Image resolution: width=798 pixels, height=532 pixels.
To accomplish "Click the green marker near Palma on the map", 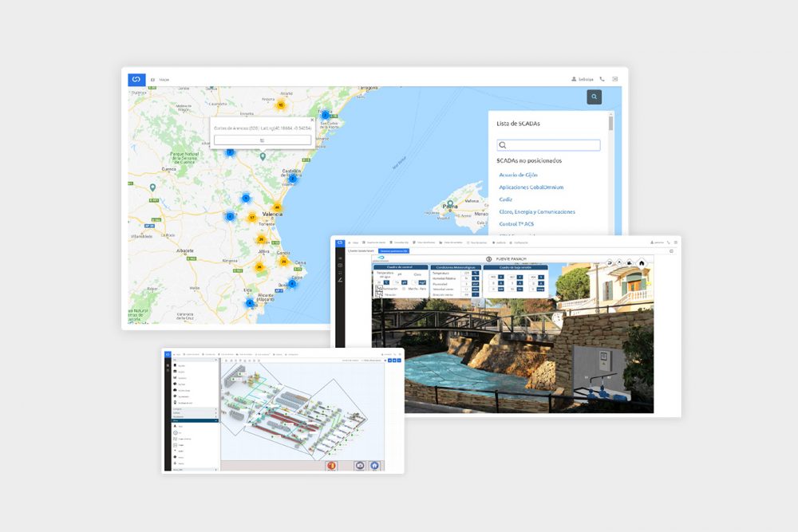I will pyautogui.click(x=452, y=203).
